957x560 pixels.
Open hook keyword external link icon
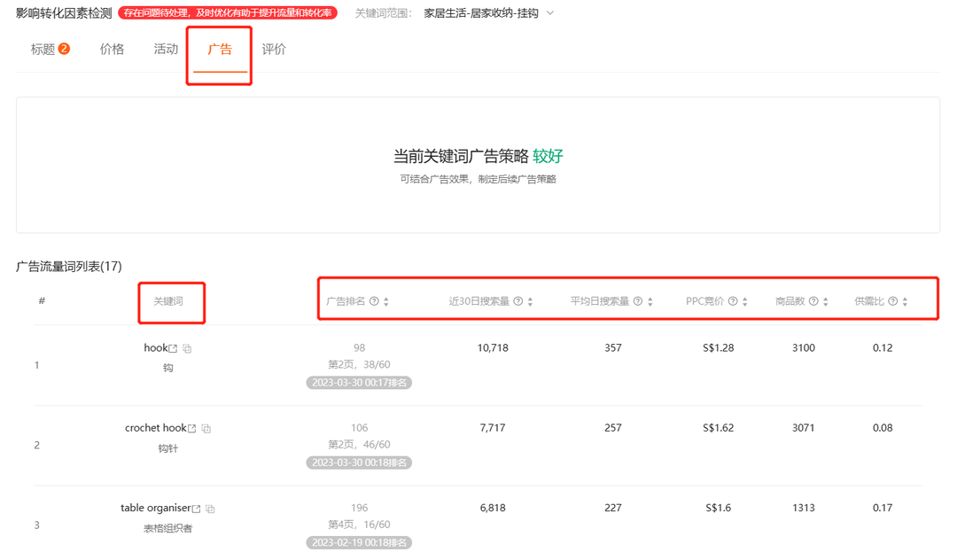(x=173, y=348)
